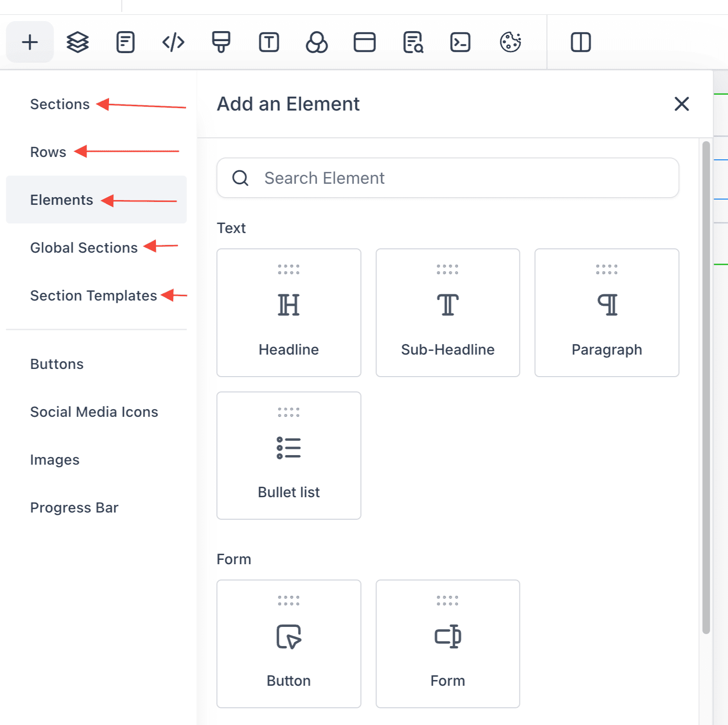Jump to Images category
Image resolution: width=728 pixels, height=725 pixels.
55,460
